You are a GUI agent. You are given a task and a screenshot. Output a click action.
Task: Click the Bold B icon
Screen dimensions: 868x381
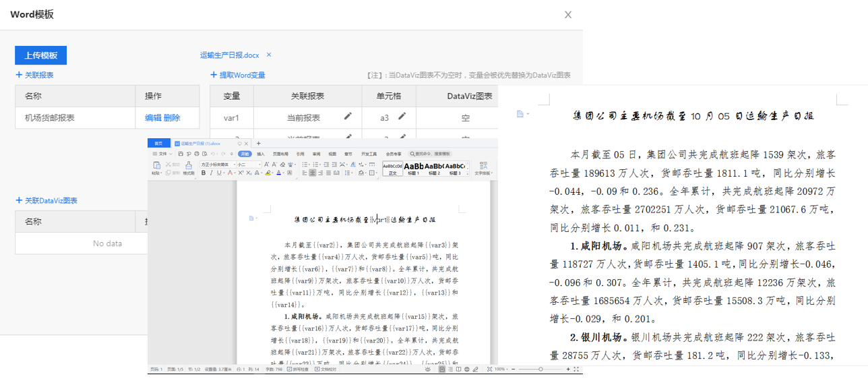[x=204, y=173]
